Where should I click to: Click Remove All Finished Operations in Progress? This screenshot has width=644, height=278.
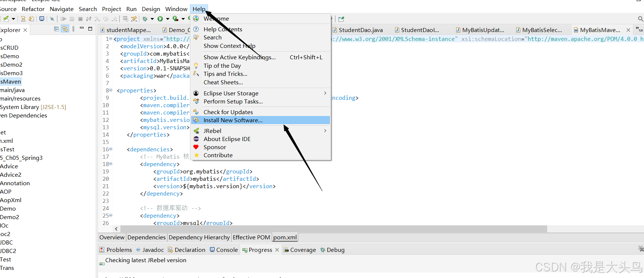[641, 249]
